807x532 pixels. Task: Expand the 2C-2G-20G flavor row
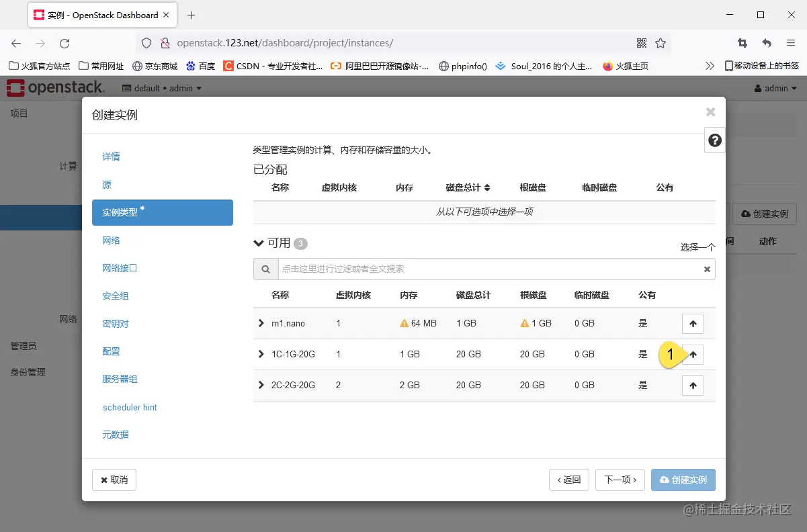[x=261, y=385]
